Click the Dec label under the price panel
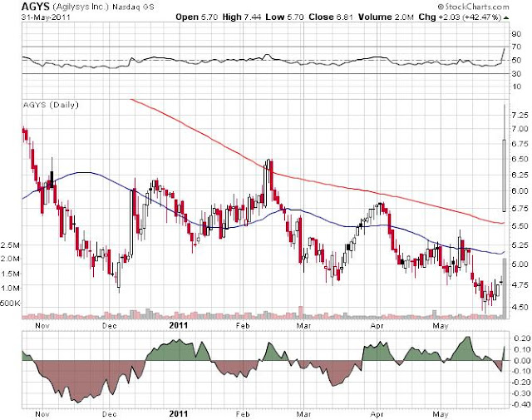Image resolution: width=532 pixels, height=420 pixels. (x=110, y=326)
